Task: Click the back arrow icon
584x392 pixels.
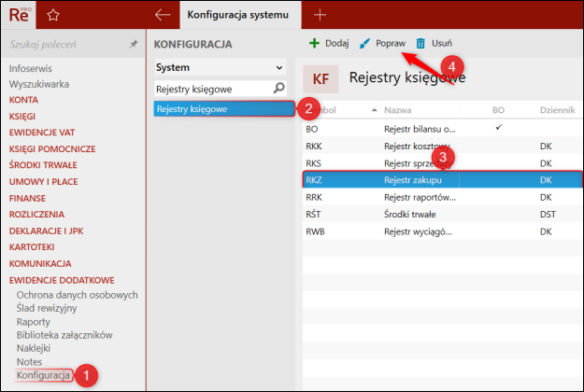Action: pos(163,15)
